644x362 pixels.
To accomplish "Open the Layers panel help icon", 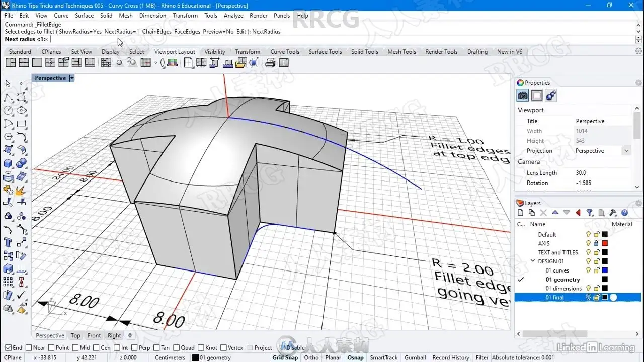I will click(624, 213).
